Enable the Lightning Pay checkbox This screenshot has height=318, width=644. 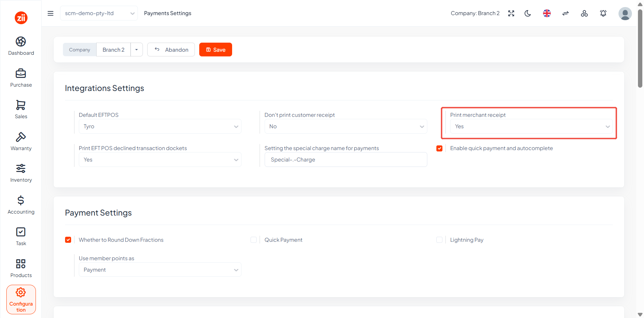pyautogui.click(x=439, y=240)
